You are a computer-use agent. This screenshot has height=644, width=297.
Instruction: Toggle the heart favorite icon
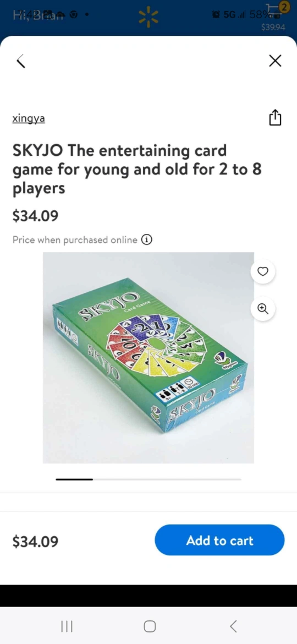click(262, 271)
